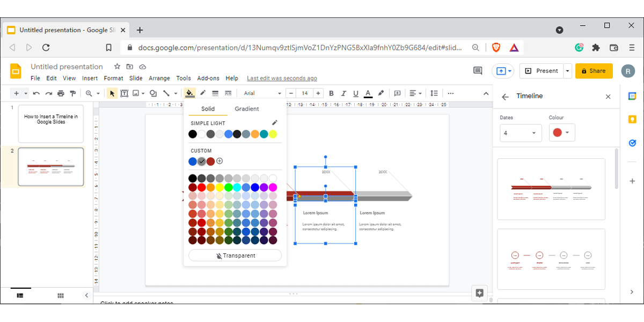This screenshot has width=644, height=322.
Task: Open the Present options dropdown arrow
Action: point(567,71)
